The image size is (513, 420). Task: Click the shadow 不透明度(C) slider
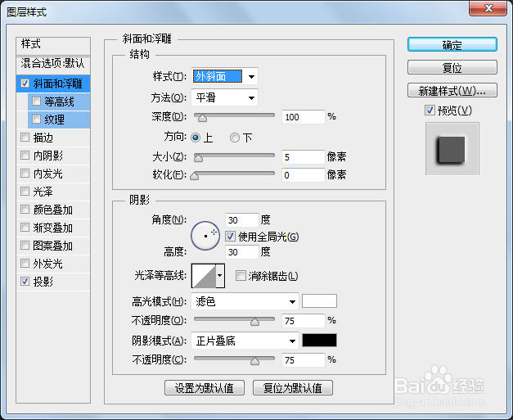(234, 359)
